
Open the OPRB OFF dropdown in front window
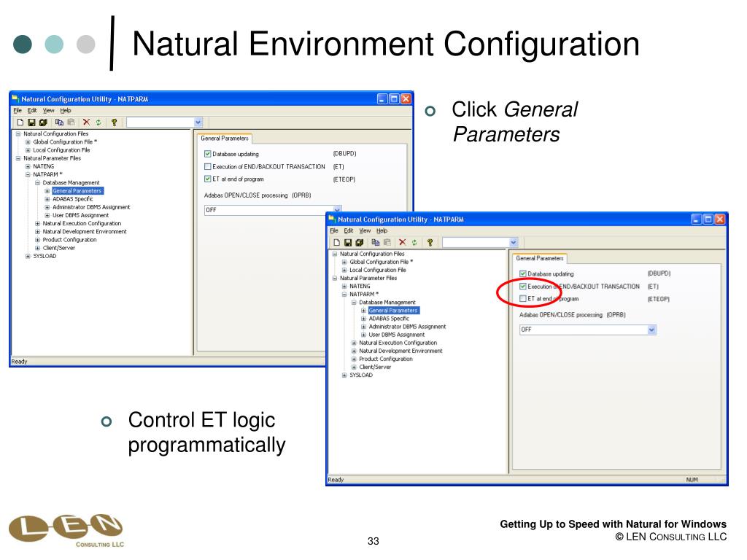tap(651, 330)
